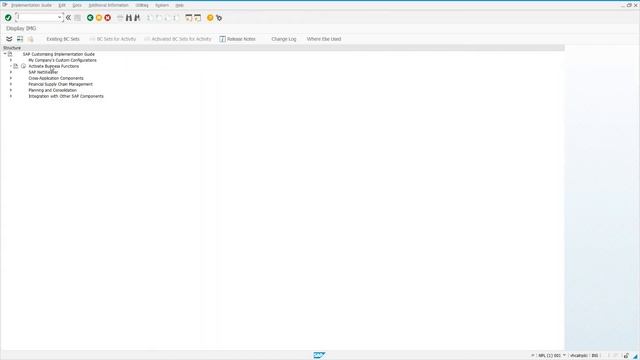Open the Additional Information menu
This screenshot has height=360, width=640.
coord(109,5)
